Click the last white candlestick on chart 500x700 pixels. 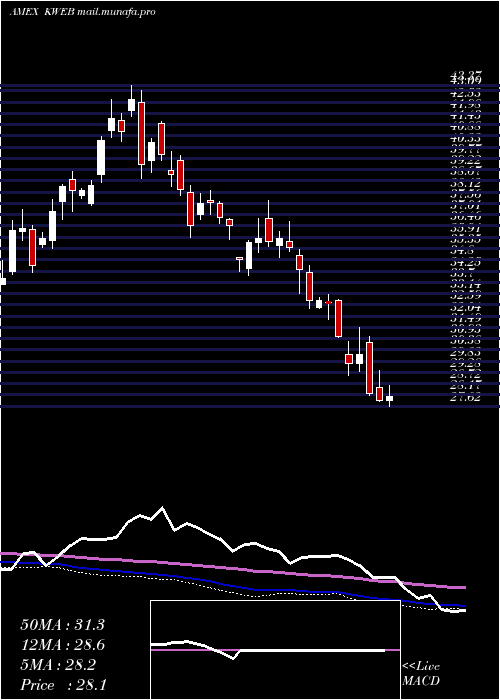point(390,398)
